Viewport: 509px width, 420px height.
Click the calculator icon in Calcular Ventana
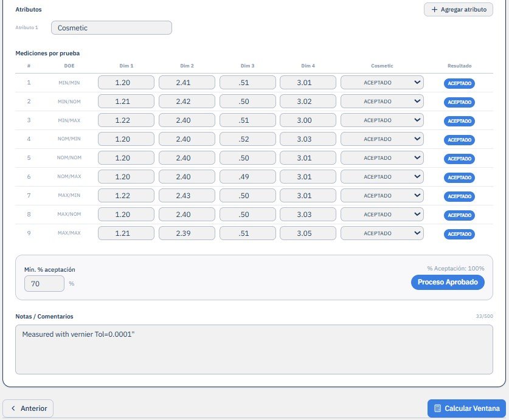(437, 408)
